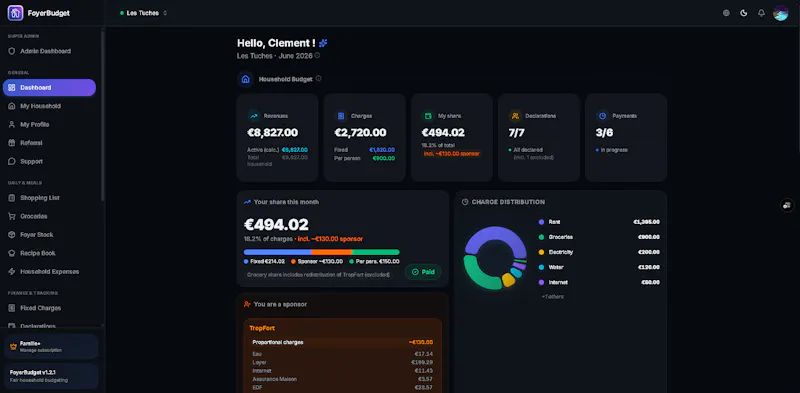Open Admin Dashboard in sidebar
800x393 pixels.
point(49,51)
